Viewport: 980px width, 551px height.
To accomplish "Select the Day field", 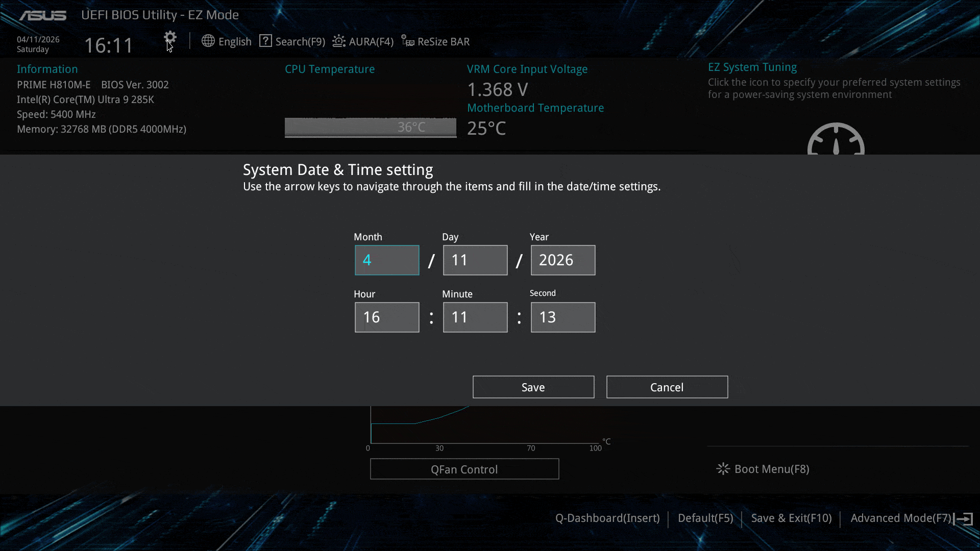I will point(475,260).
